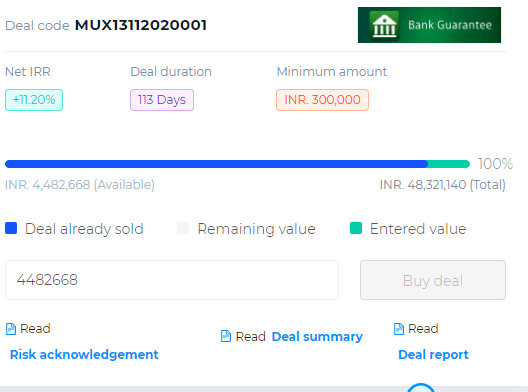Open the Deal summary link
Image resolution: width=528 pixels, height=392 pixels.
click(x=317, y=336)
